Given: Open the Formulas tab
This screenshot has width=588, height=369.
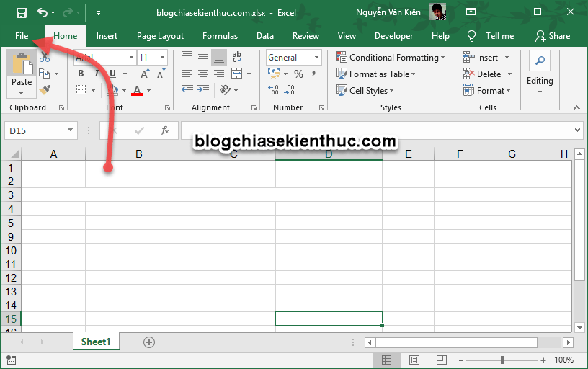Looking at the screenshot, I should pos(220,36).
